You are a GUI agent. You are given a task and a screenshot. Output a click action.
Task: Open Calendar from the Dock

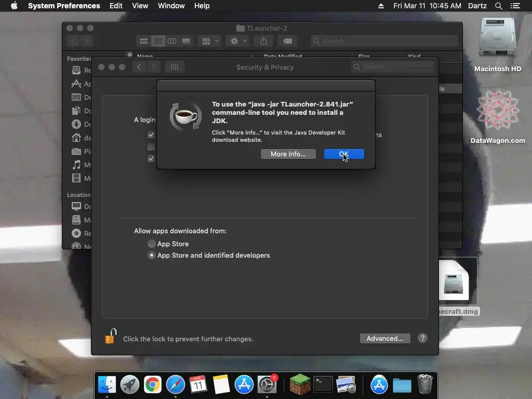click(198, 384)
